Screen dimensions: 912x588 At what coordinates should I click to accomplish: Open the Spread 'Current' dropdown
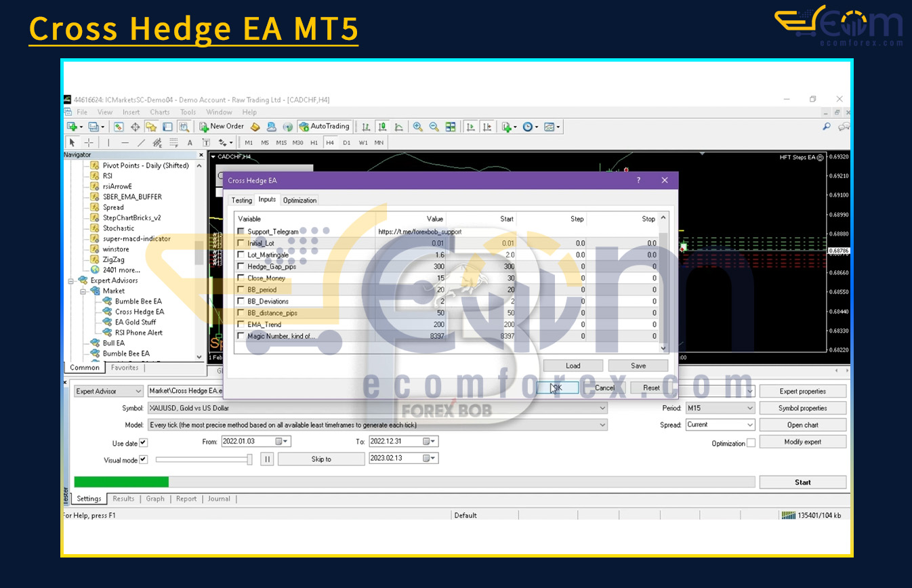pyautogui.click(x=720, y=425)
